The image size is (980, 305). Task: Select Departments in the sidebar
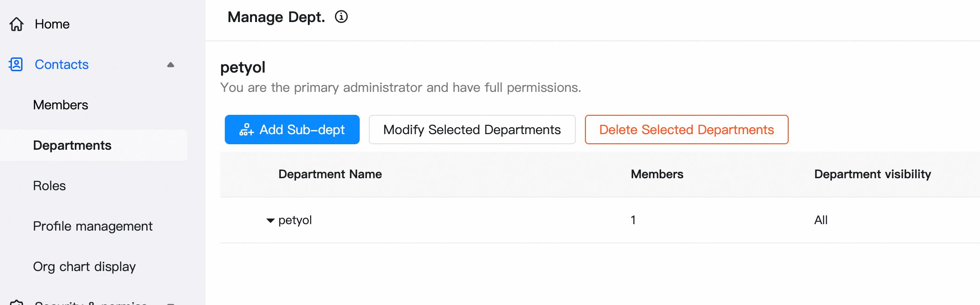coord(94,145)
